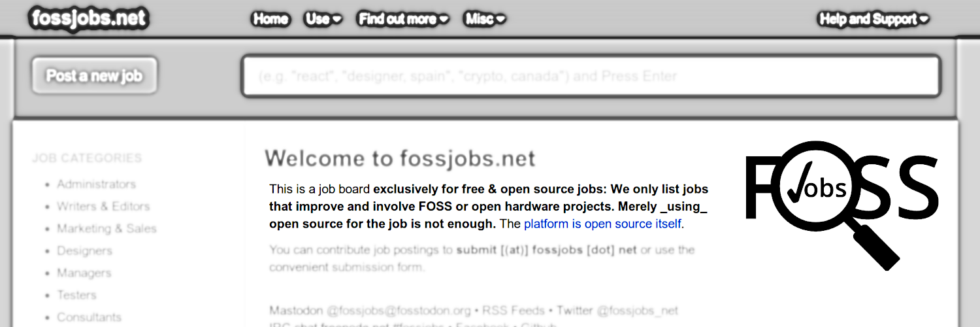Go to the Home menu item
Viewport: 980px width, 327px height.
point(270,19)
